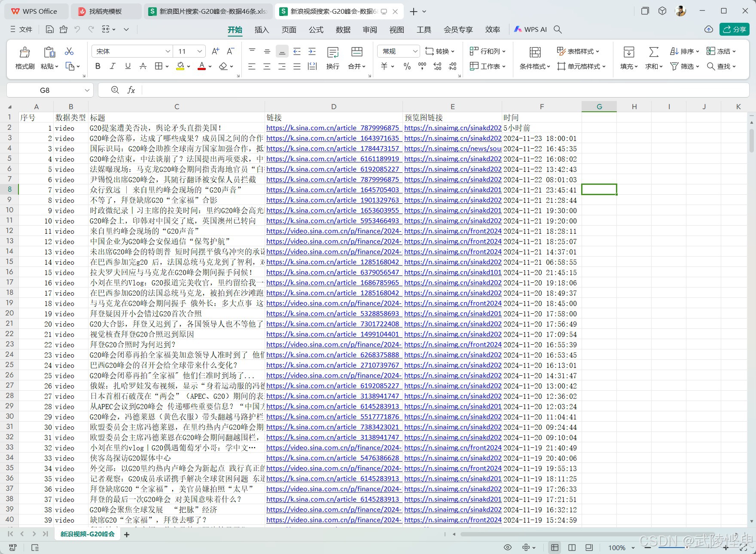Screen dimensions: 756x554
Task: Click the Print icon in quick toolbar
Action: click(64, 29)
